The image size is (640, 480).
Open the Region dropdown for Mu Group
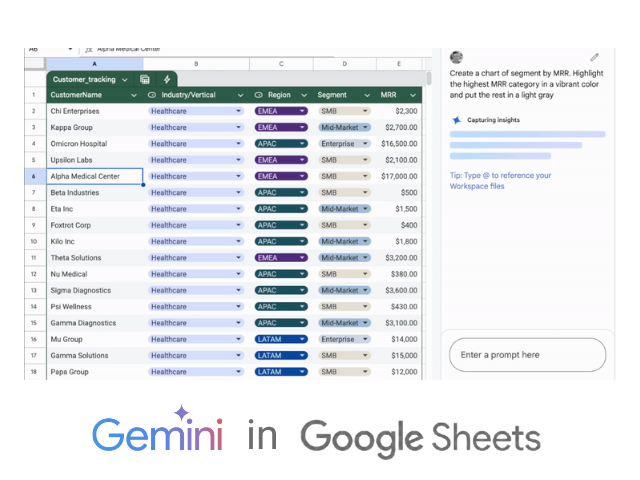tap(302, 339)
